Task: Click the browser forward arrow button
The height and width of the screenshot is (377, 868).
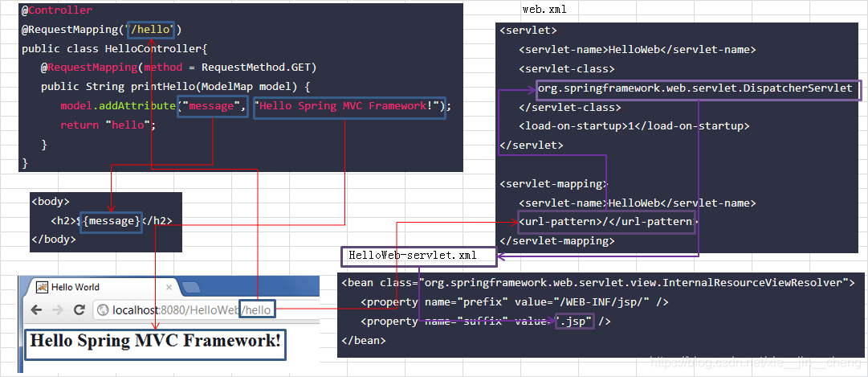Action: [x=58, y=310]
